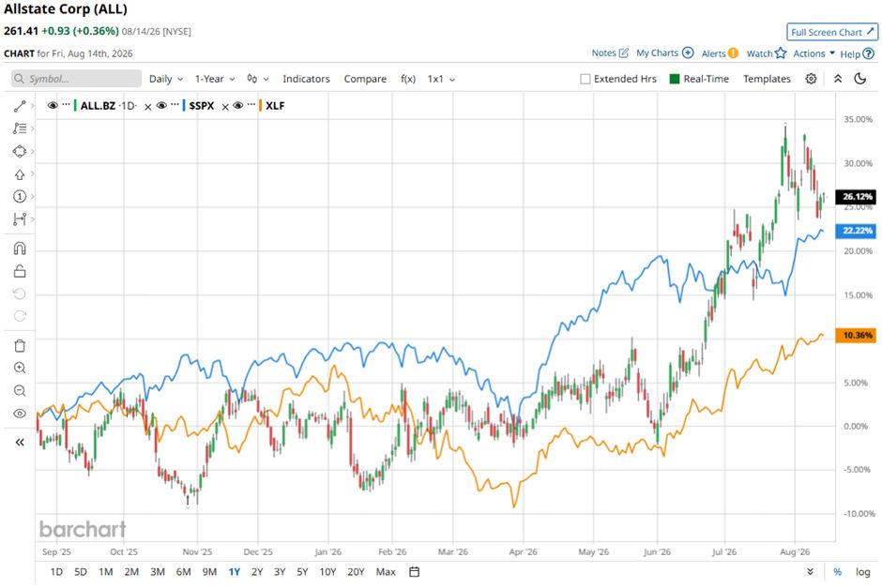Screen dimensions: 882x588
Task: Remove the $SPX comparison with its X
Action: [x=225, y=107]
